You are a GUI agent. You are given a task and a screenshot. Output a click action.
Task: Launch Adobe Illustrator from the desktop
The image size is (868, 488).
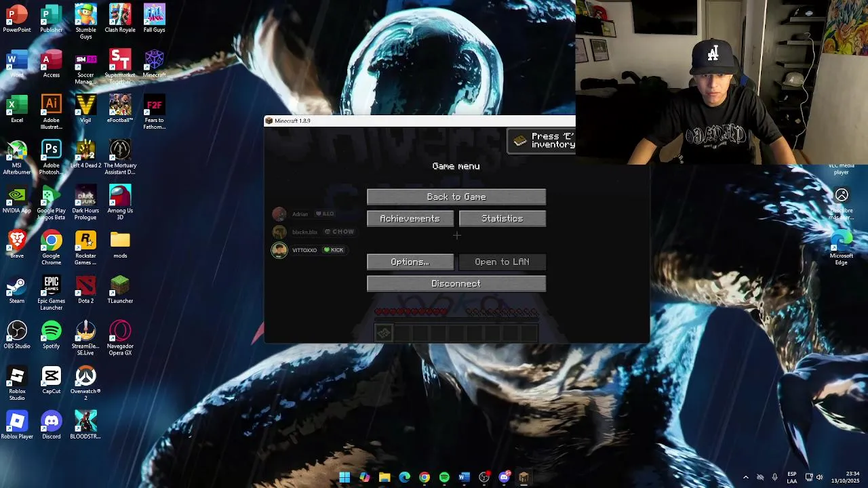click(x=52, y=113)
